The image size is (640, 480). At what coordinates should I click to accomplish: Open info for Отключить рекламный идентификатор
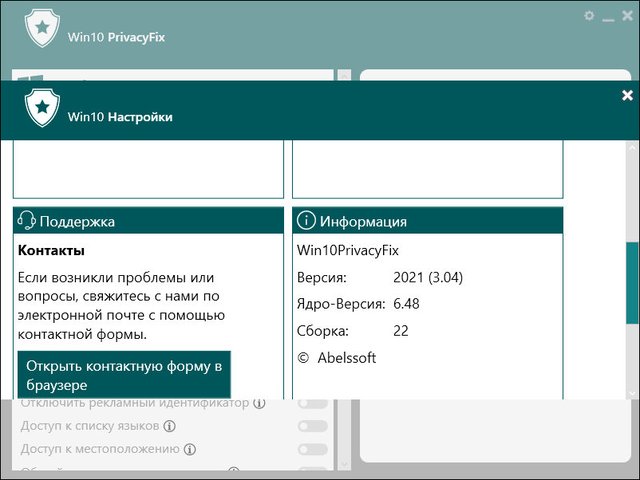259,403
